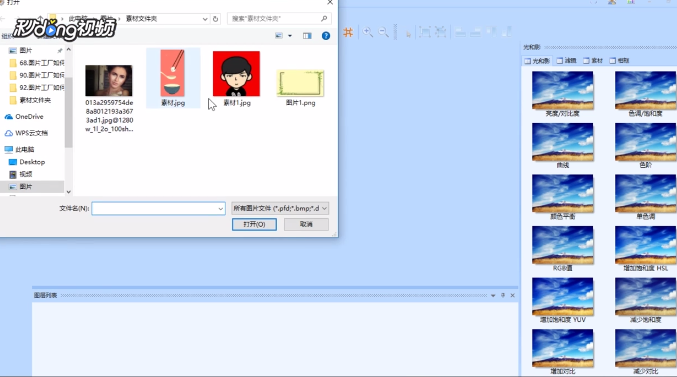Image resolution: width=677 pixels, height=377 pixels.
Task: Click the zoom in magnifier icon
Action: click(368, 32)
